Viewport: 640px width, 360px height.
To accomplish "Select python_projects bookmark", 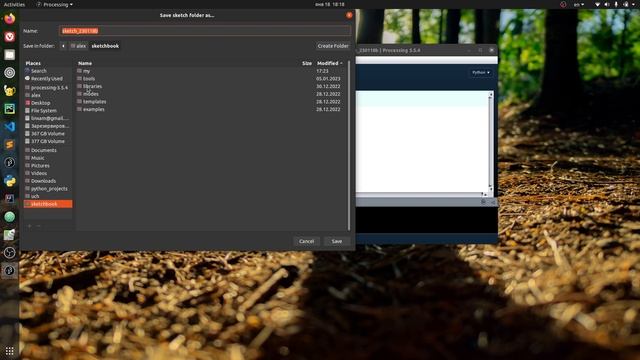I will tap(48, 189).
